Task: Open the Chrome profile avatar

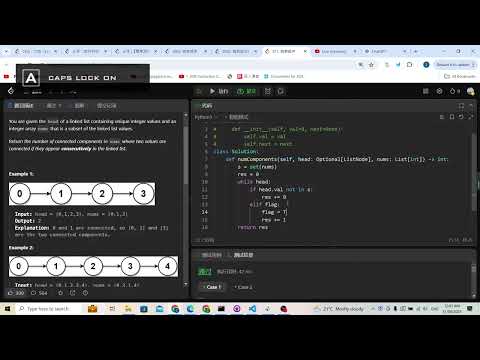Action: pyautogui.click(x=426, y=65)
